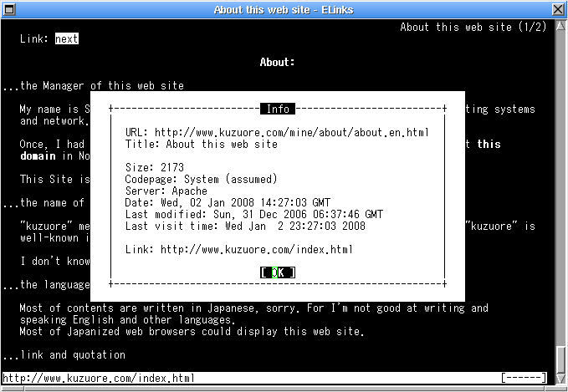568x392 pixels.
Task: Click '...link and quotation' heading
Action: [64, 354]
